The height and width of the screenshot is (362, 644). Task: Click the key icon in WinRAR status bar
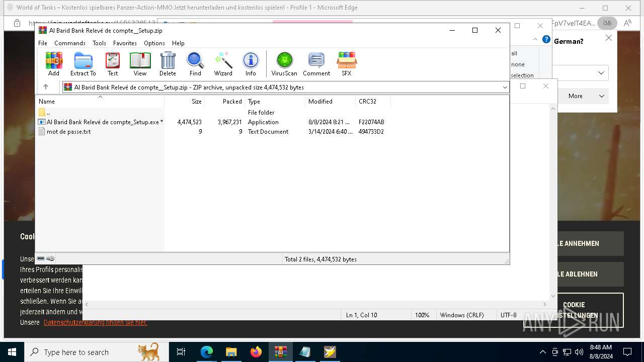click(50, 258)
